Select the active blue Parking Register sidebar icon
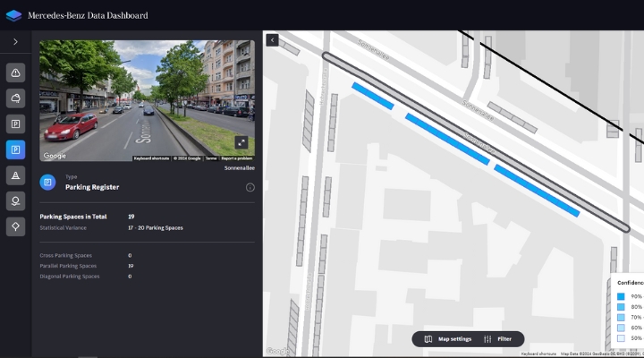644x358 pixels. point(15,149)
